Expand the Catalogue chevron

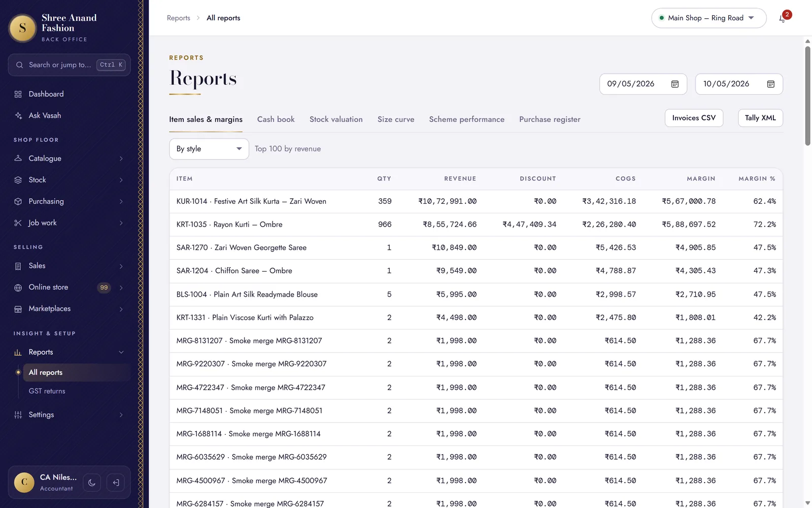pyautogui.click(x=121, y=158)
